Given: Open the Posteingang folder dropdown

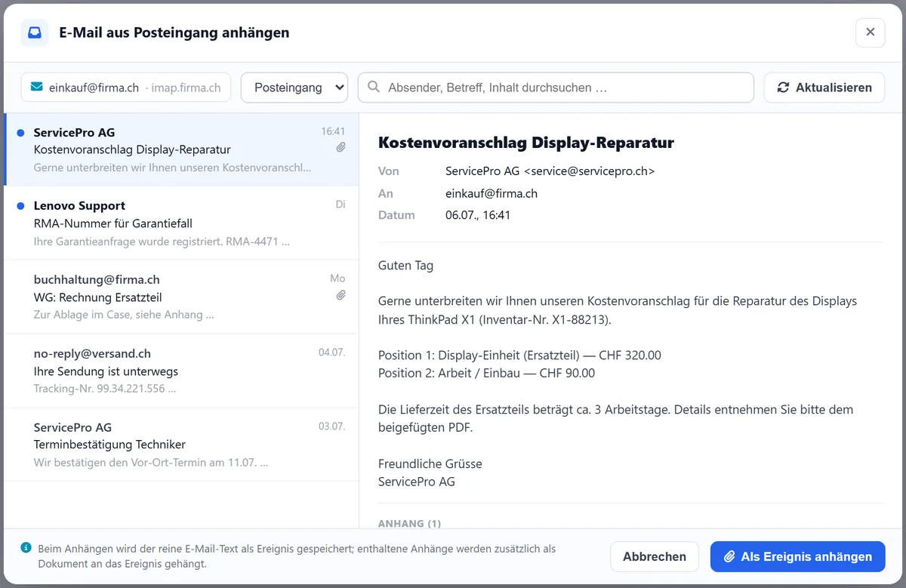Looking at the screenshot, I should click(294, 88).
